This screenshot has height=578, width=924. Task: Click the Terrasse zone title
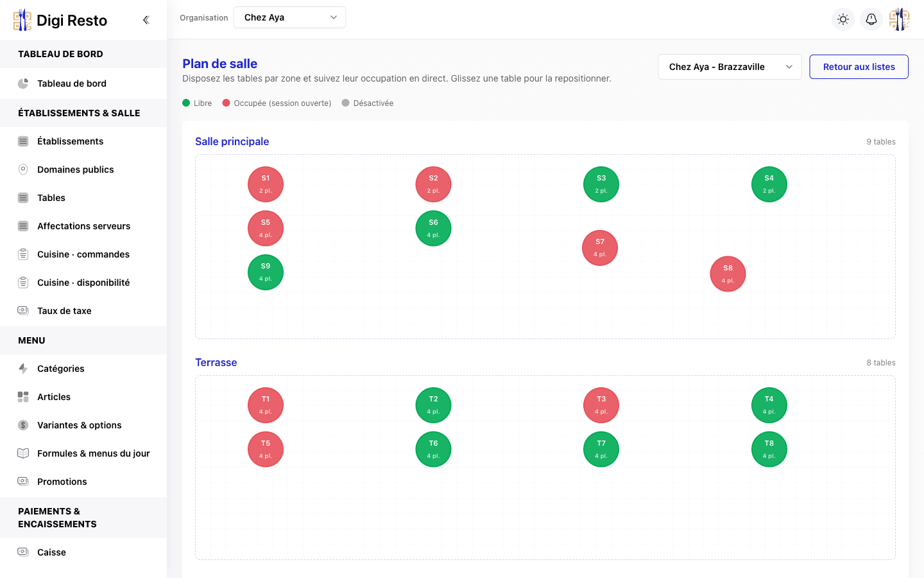[x=216, y=362]
